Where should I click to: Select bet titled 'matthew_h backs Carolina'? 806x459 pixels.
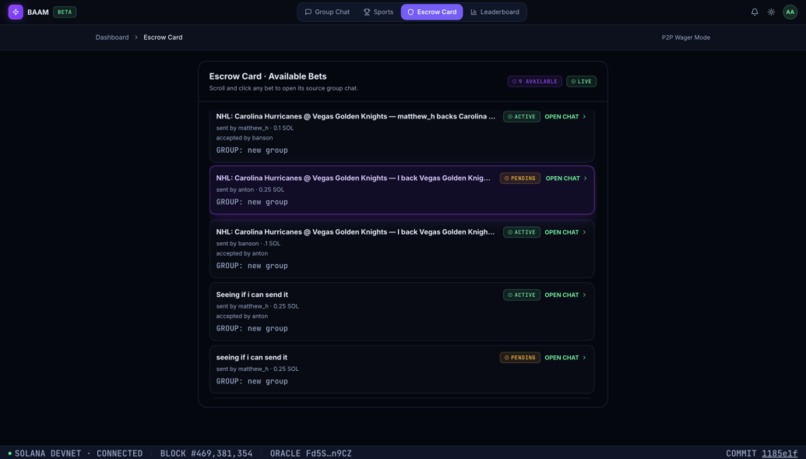(x=356, y=117)
